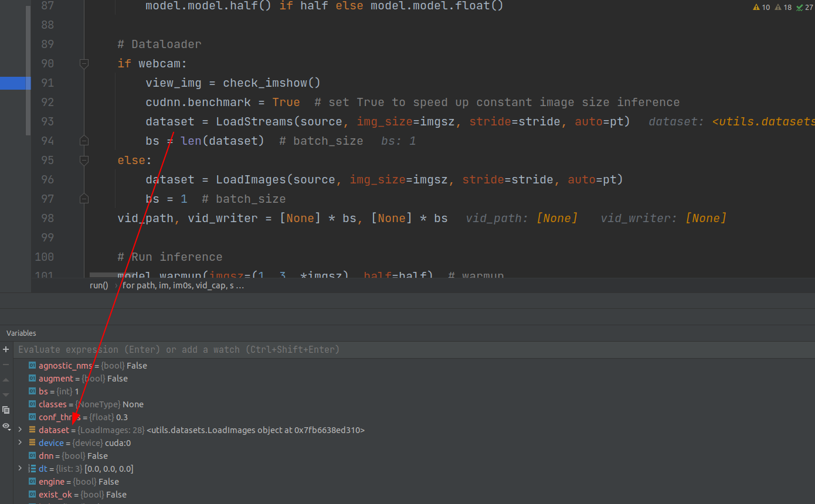Toggle the fold marker at line 97
Screen dimensions: 815x504
click(84, 199)
